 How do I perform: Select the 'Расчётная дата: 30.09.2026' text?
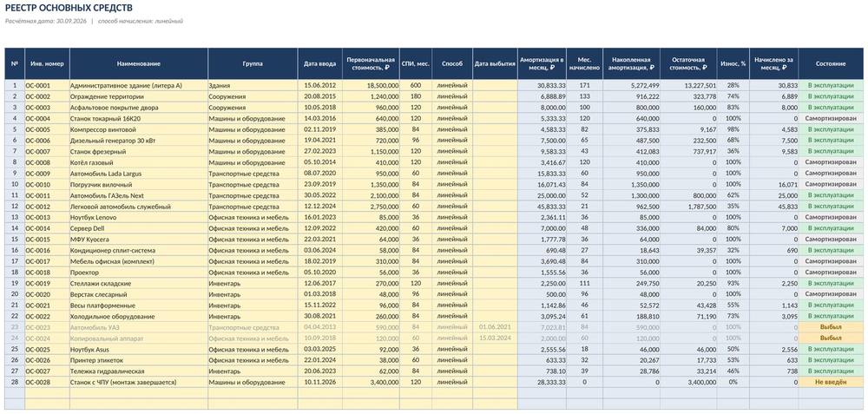coord(45,21)
